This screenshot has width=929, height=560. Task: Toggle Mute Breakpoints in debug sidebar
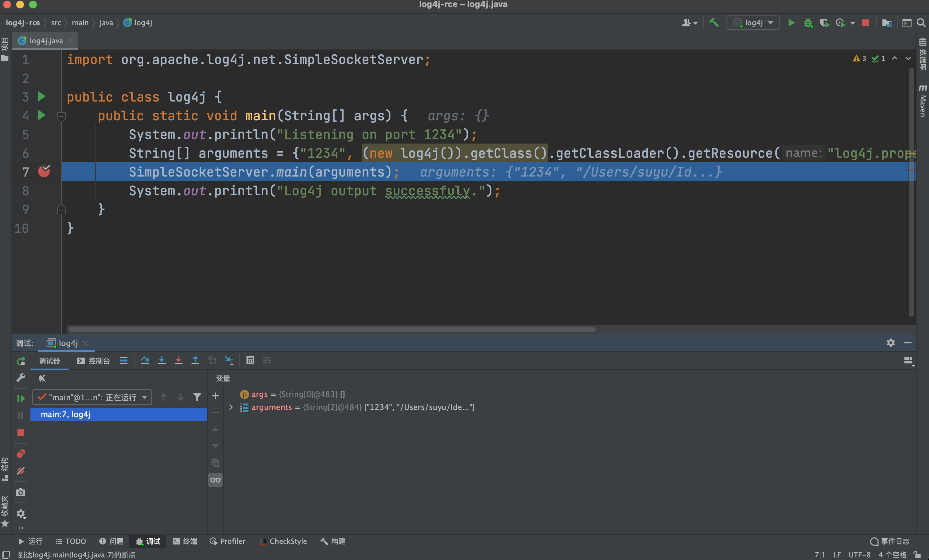tap(21, 471)
